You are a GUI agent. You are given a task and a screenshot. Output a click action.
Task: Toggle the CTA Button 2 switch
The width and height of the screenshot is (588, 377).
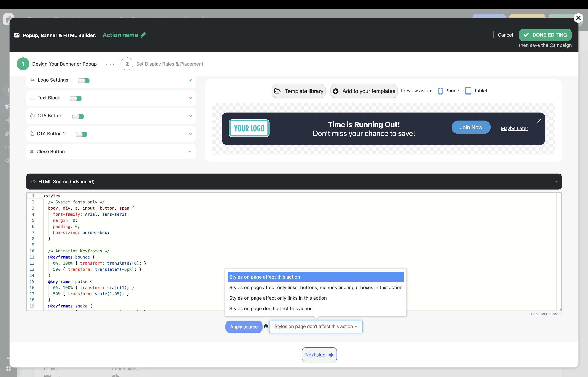(82, 134)
